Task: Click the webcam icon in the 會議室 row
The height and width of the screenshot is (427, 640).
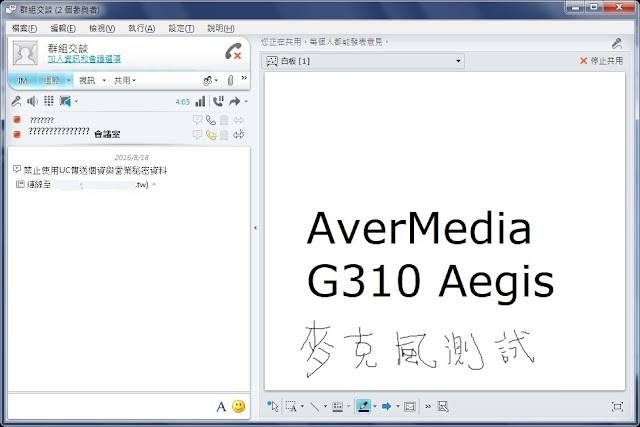Action: pyautogui.click(x=224, y=135)
